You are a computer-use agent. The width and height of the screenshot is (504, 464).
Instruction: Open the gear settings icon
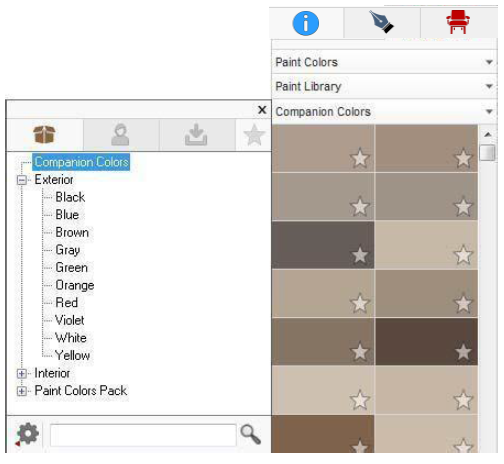click(27, 434)
